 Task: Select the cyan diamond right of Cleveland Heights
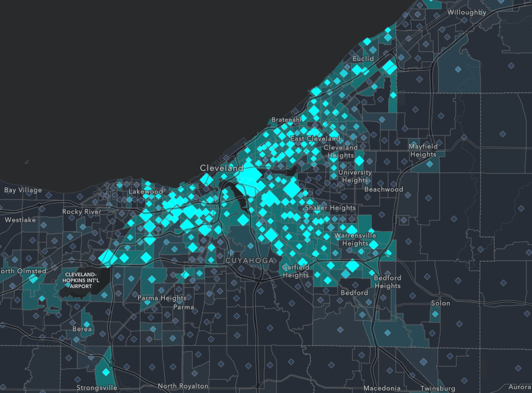tap(359, 161)
